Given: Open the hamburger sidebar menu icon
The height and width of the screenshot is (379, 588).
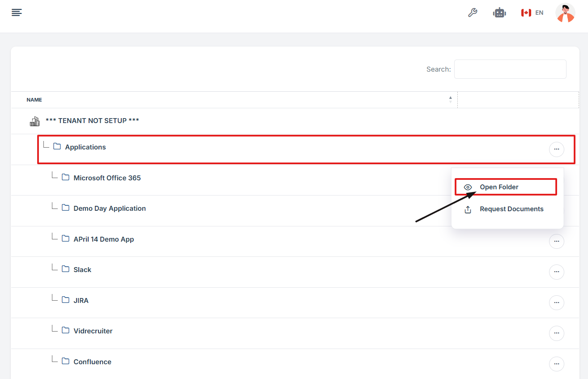Looking at the screenshot, I should click(x=17, y=13).
